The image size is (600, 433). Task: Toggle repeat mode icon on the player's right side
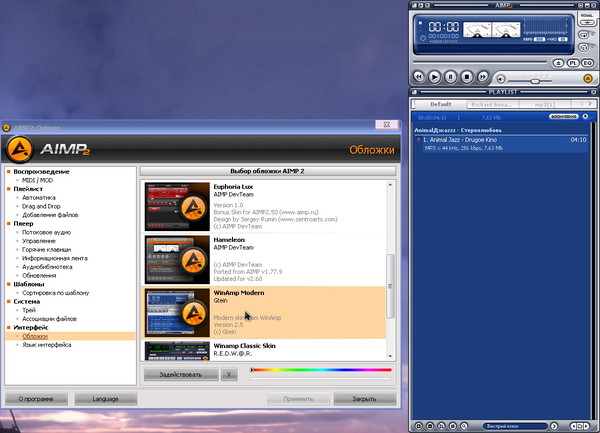click(584, 35)
